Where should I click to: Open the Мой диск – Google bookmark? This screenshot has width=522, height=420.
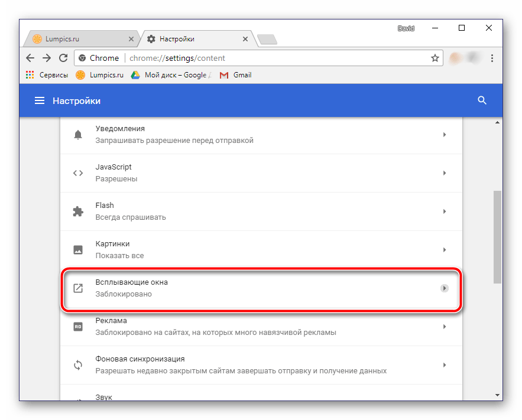171,75
